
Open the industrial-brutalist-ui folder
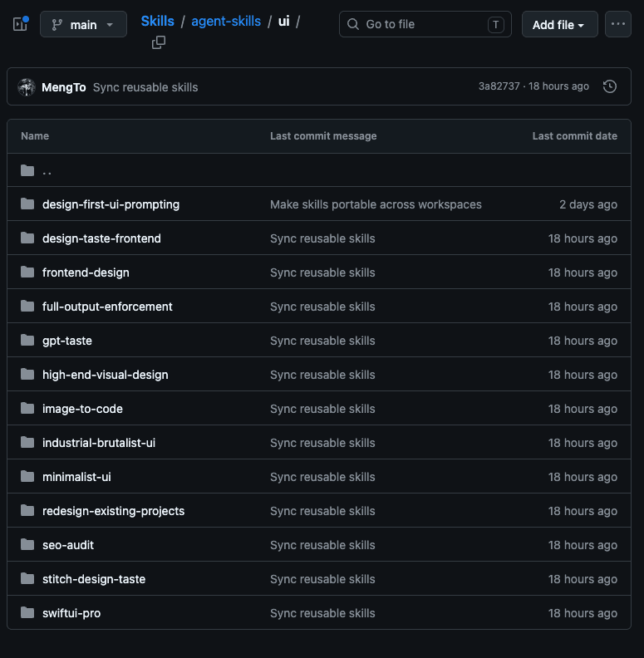tap(99, 443)
